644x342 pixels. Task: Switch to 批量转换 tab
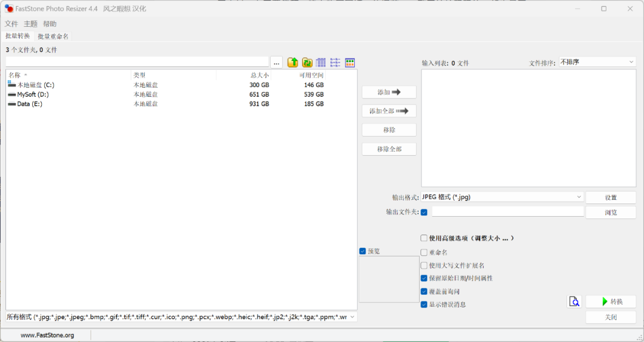18,36
